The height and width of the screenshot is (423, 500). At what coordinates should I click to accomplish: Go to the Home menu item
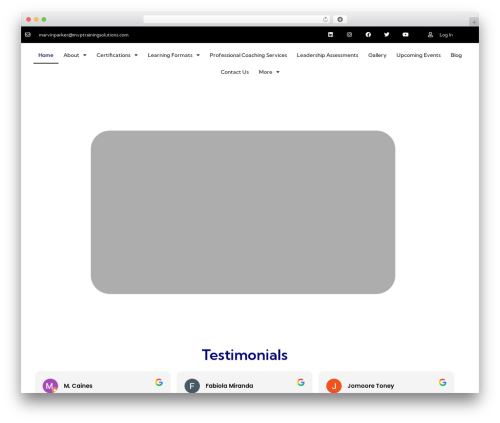(x=46, y=55)
